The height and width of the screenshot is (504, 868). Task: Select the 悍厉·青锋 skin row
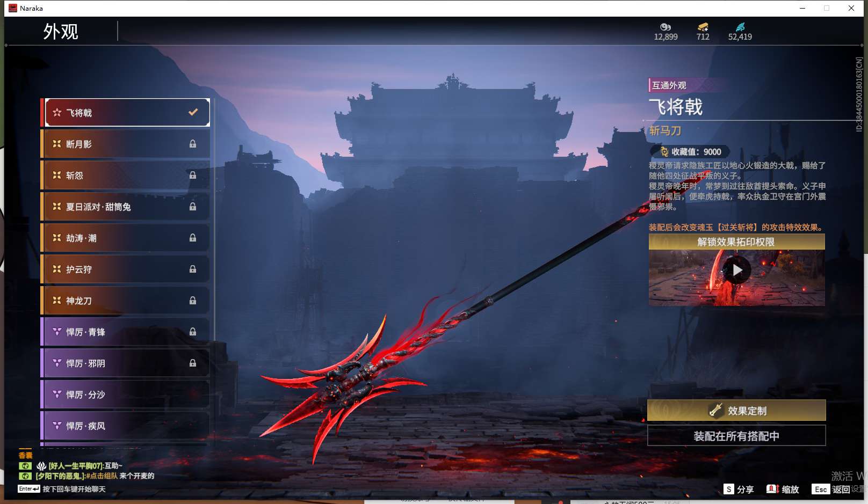126,332
